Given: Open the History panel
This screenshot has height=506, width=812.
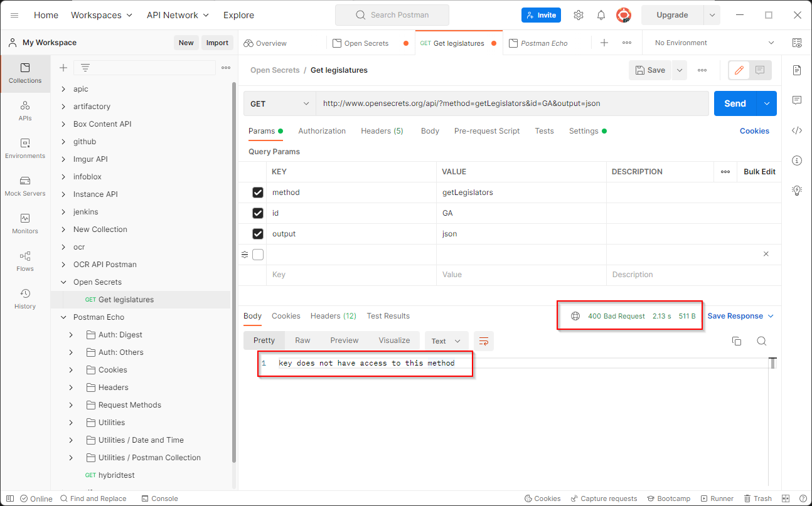Looking at the screenshot, I should [x=24, y=297].
